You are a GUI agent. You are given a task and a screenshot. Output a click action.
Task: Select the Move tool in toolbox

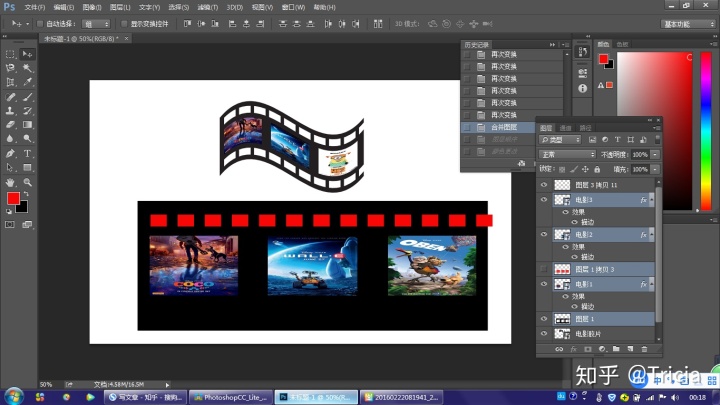pyautogui.click(x=28, y=54)
